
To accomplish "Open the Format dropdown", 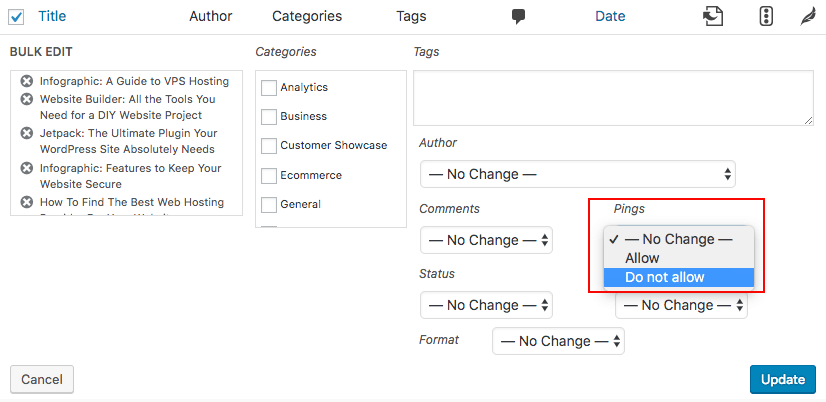I will pos(558,341).
